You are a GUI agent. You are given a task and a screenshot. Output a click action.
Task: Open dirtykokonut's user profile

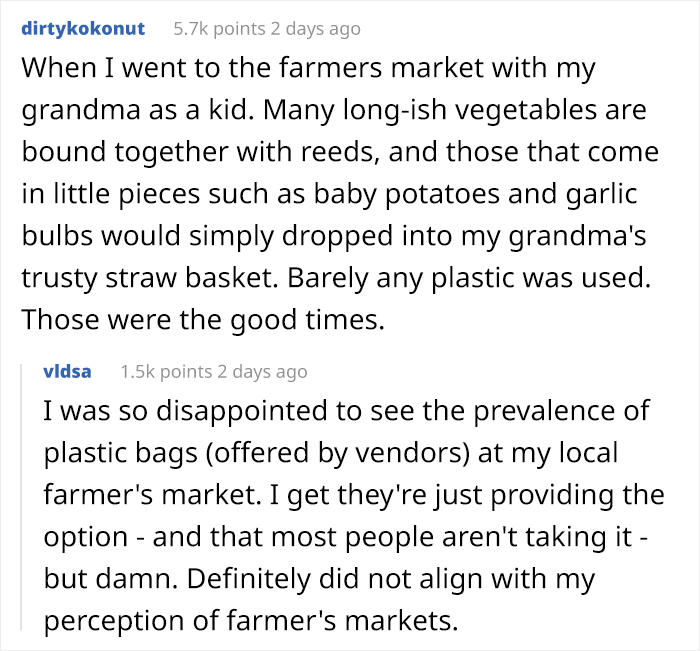tap(83, 29)
